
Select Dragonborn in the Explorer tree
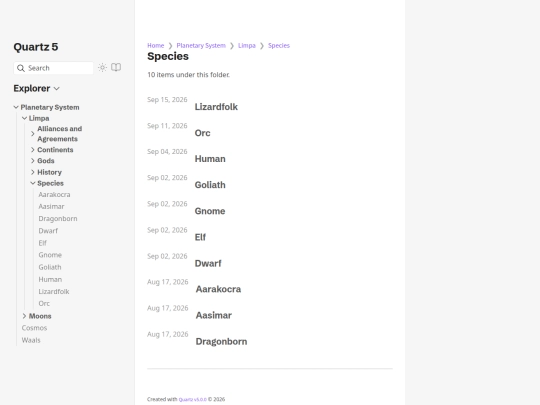(x=58, y=219)
